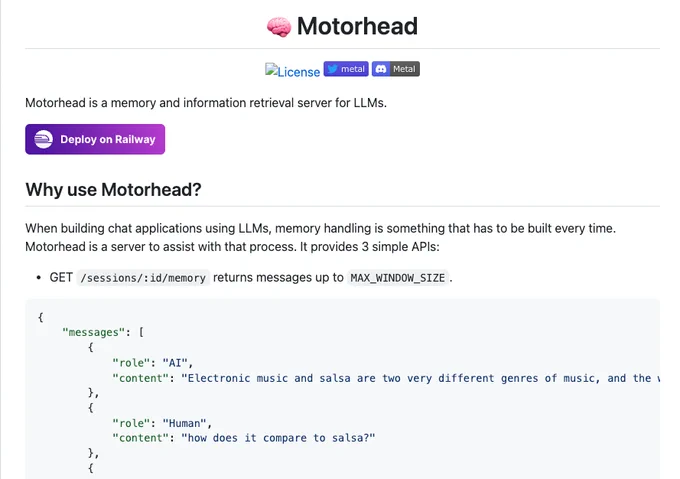Click the Motorhead page title
The image size is (680, 479).
[x=357, y=26]
